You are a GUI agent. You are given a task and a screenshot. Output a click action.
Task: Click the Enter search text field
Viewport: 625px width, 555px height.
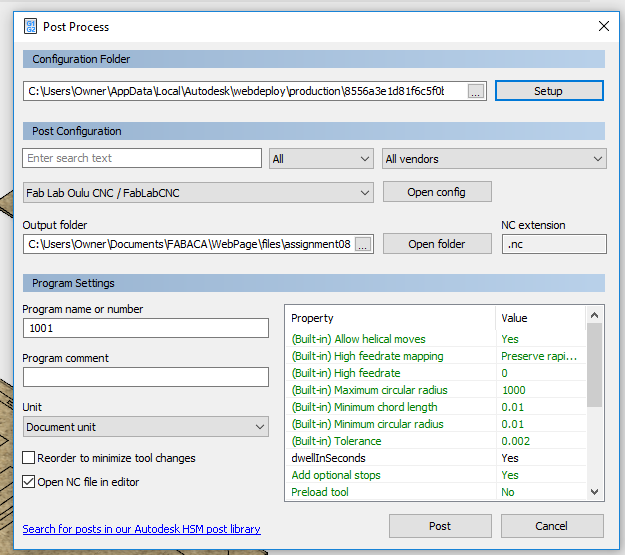tap(141, 158)
